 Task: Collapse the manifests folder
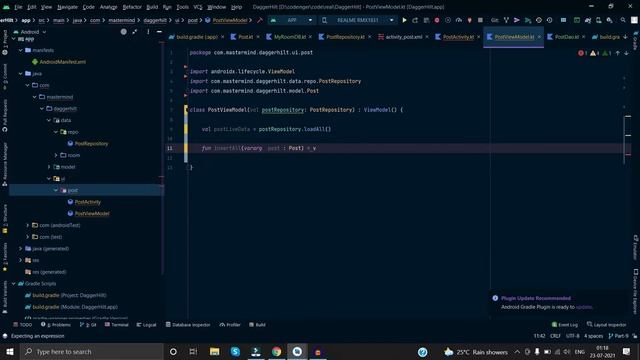pyautogui.click(x=21, y=50)
